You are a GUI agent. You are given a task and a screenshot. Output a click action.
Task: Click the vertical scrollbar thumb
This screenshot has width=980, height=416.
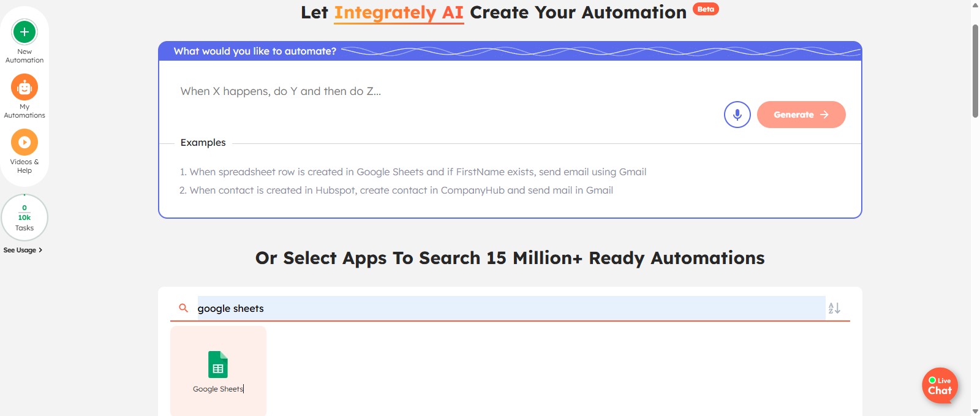click(975, 70)
